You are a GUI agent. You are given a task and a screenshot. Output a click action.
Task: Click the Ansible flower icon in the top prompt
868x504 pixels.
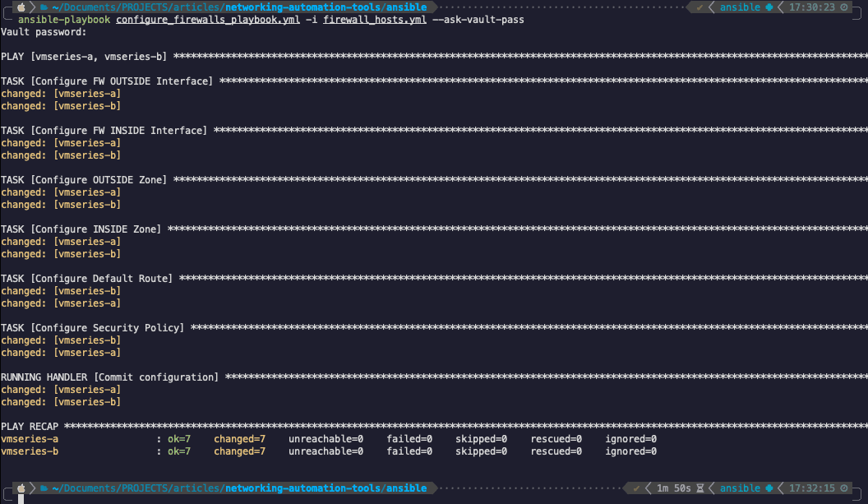769,7
